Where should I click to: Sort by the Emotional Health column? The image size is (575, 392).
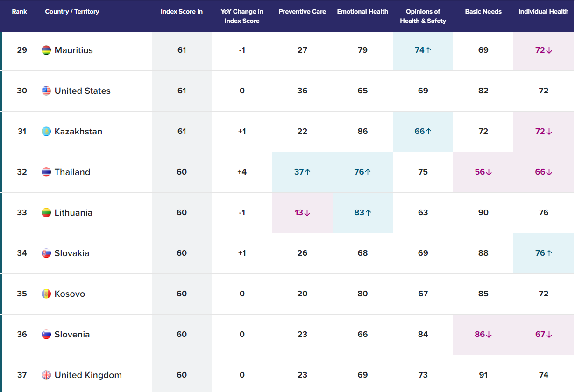362,12
